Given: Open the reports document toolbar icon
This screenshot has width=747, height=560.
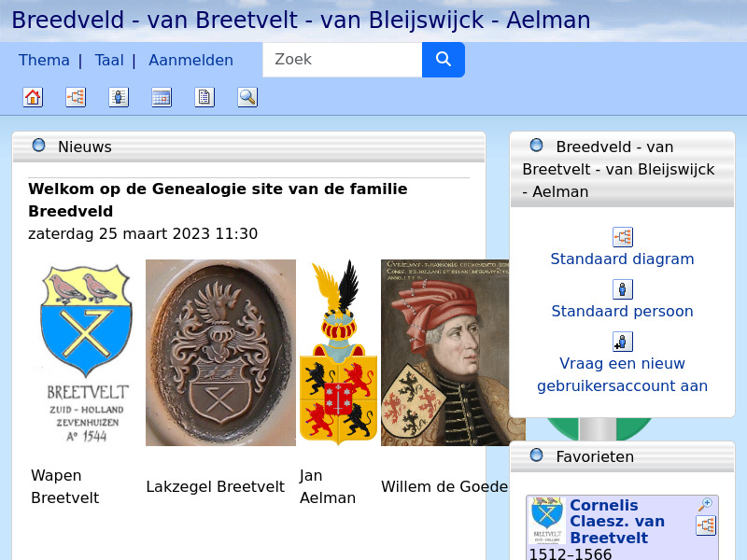Looking at the screenshot, I should tap(204, 96).
